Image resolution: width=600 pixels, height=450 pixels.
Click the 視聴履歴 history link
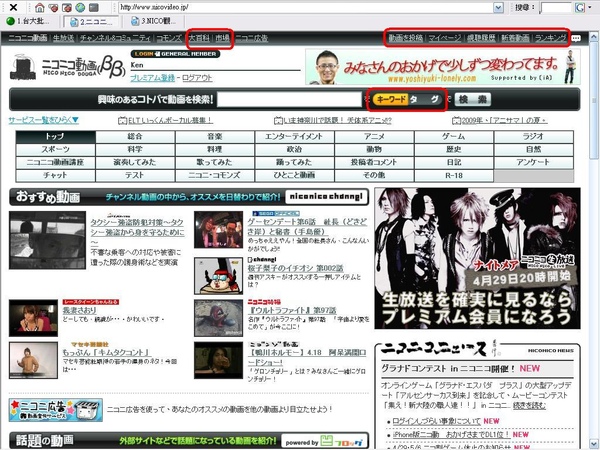(x=481, y=38)
